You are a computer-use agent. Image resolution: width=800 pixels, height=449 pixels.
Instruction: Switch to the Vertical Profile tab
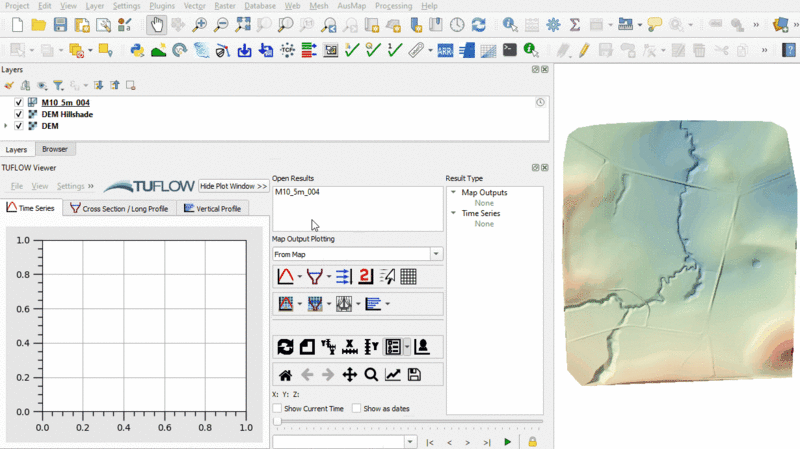coord(211,209)
